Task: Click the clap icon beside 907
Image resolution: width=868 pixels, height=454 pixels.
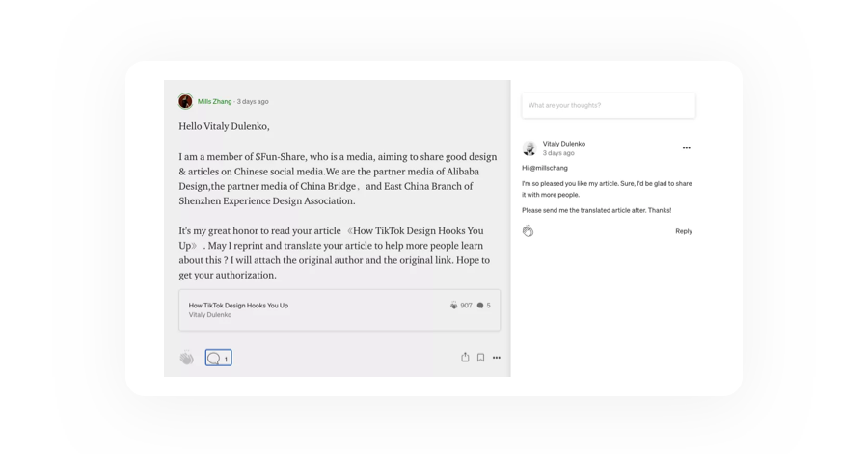Action: [453, 306]
